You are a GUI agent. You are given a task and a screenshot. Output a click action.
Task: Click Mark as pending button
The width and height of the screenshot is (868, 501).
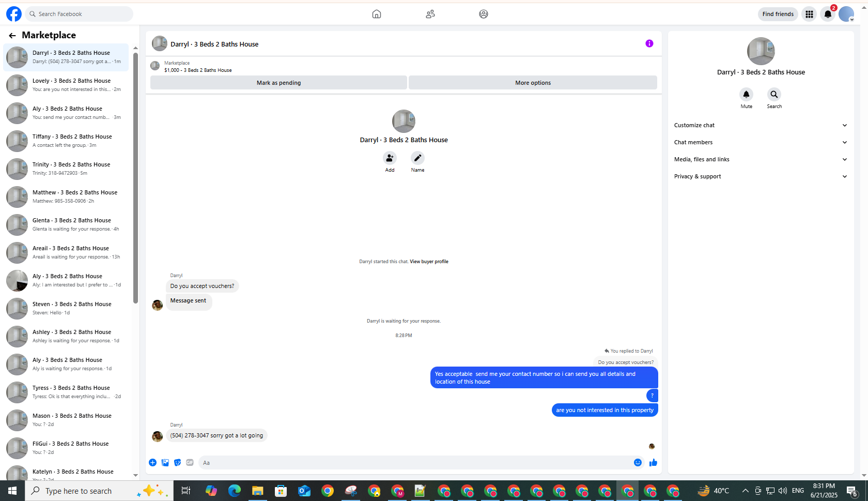coord(278,83)
